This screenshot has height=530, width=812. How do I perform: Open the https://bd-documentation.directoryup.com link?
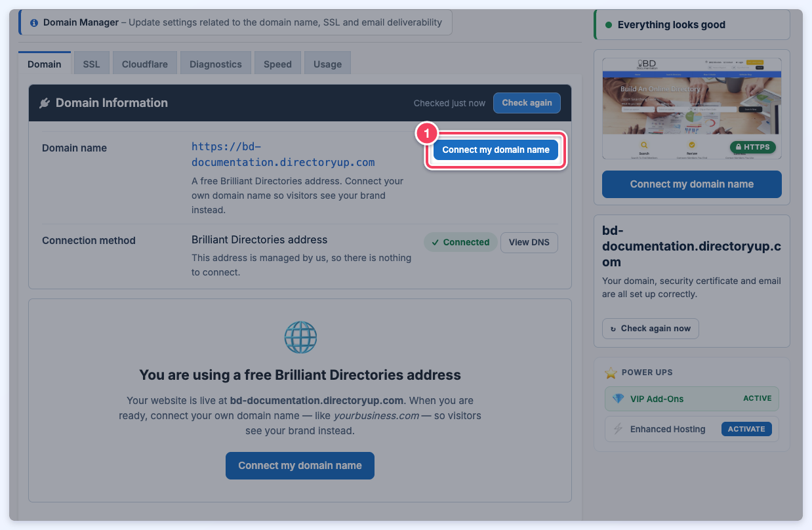[x=283, y=155]
